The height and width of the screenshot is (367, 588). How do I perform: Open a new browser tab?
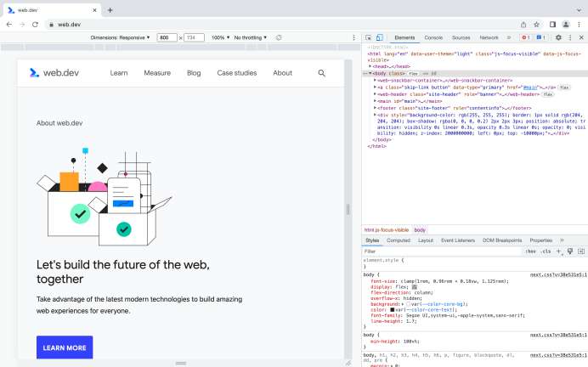(x=110, y=10)
